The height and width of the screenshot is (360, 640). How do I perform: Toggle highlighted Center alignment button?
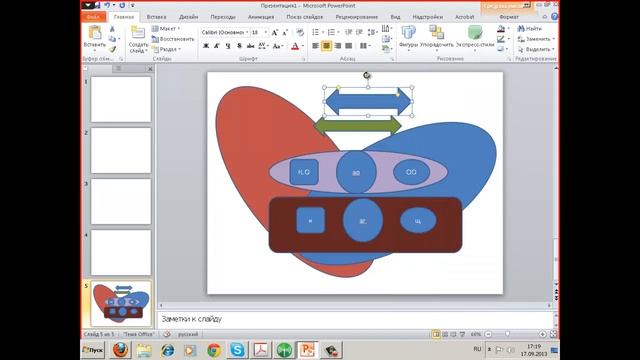[x=326, y=46]
